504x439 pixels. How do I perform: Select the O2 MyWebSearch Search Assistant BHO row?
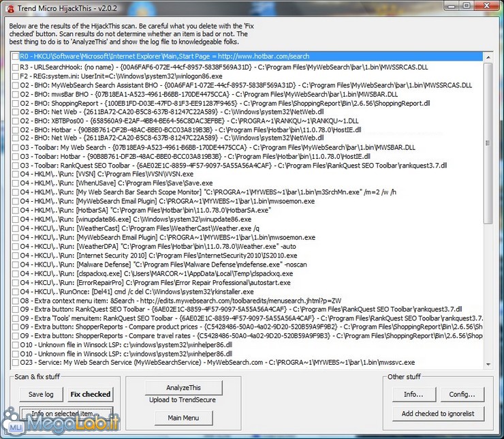(x=246, y=85)
